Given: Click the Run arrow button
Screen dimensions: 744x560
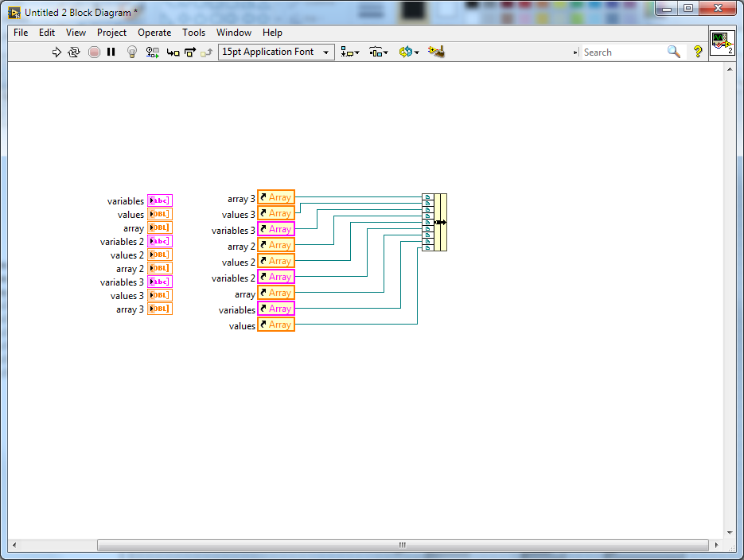Looking at the screenshot, I should (x=56, y=52).
